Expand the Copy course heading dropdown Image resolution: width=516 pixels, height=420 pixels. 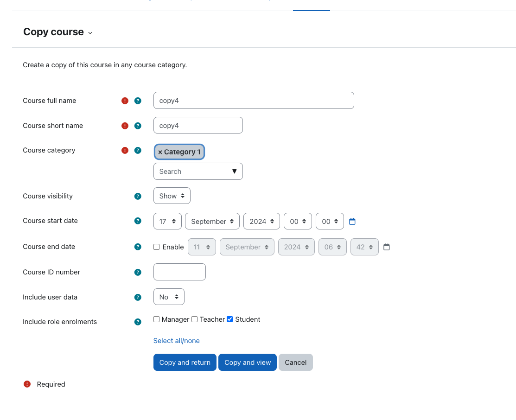[x=90, y=33]
